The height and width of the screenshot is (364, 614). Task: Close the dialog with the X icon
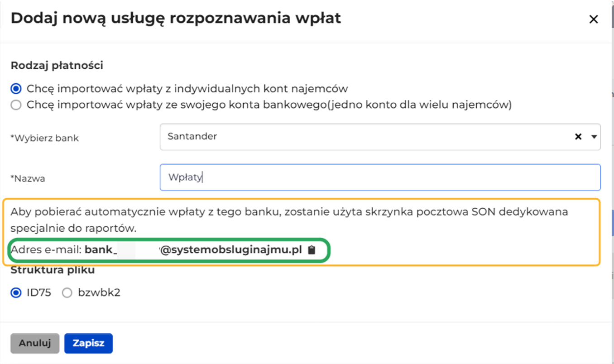point(593,19)
